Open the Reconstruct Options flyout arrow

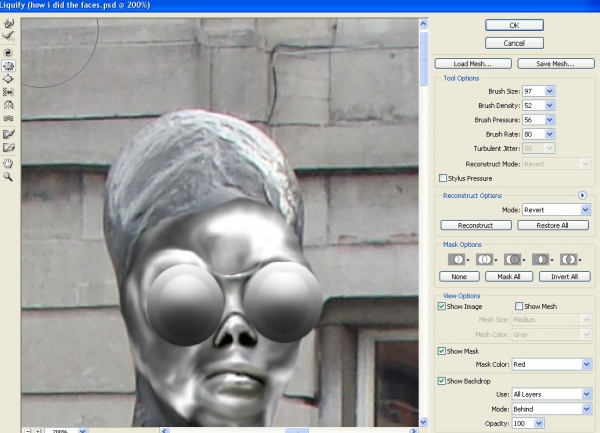[582, 195]
